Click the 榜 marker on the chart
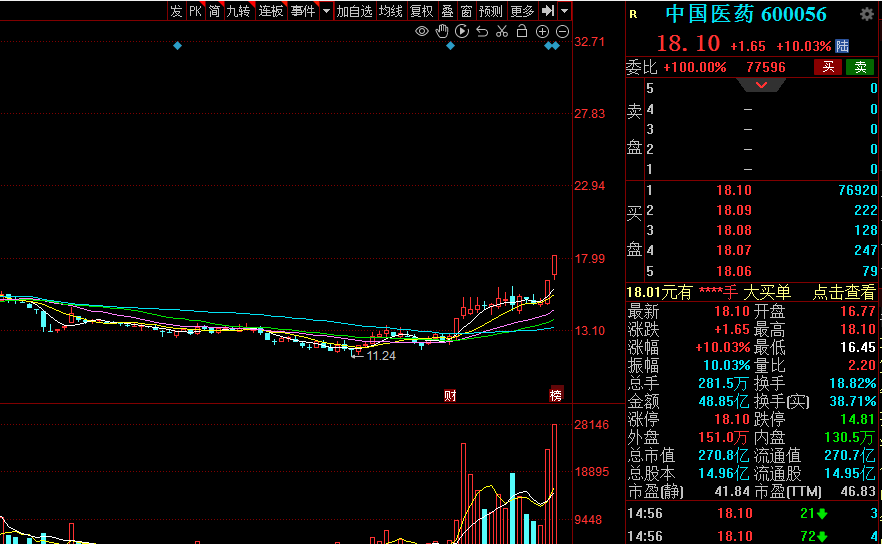Image resolution: width=882 pixels, height=544 pixels. tap(556, 395)
